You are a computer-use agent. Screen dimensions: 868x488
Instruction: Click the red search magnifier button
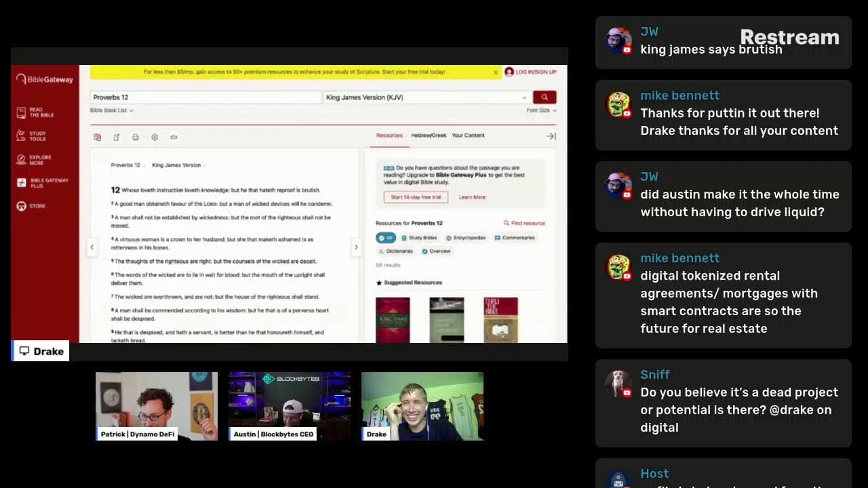545,97
